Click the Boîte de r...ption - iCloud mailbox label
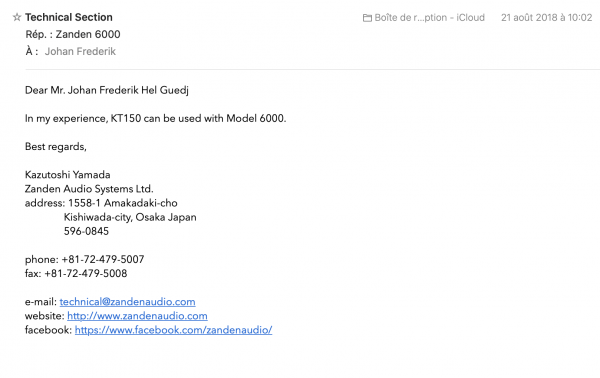Viewport: 600px width, 378px height. point(429,18)
